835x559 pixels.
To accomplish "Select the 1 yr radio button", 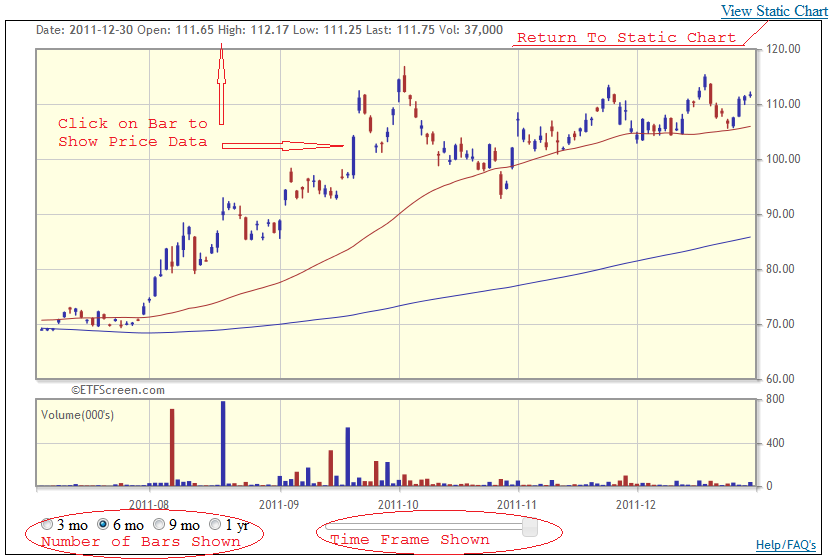I will (x=215, y=524).
